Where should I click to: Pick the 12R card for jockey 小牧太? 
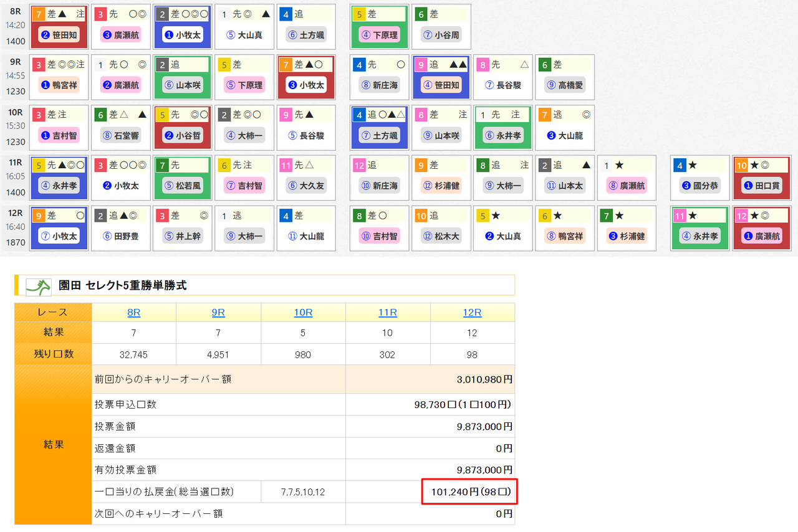pyautogui.click(x=59, y=228)
